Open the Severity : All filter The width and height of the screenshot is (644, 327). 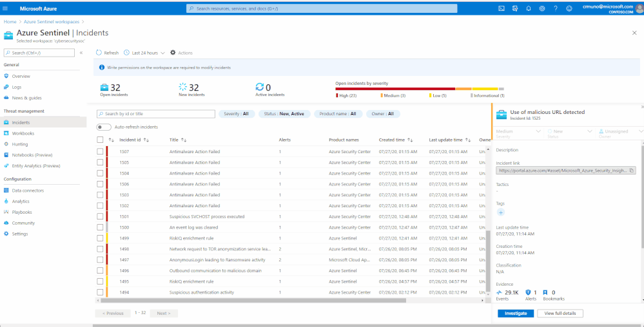[237, 114]
